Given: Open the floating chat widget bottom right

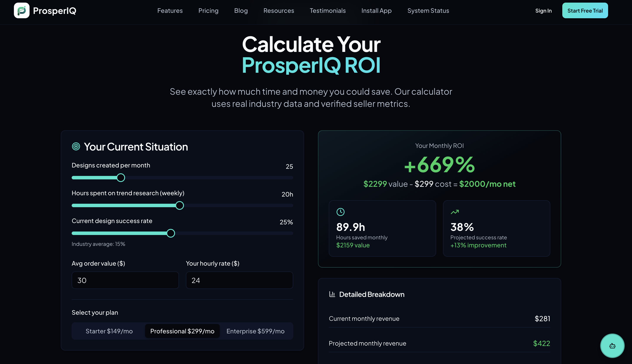Looking at the screenshot, I should pos(612,346).
